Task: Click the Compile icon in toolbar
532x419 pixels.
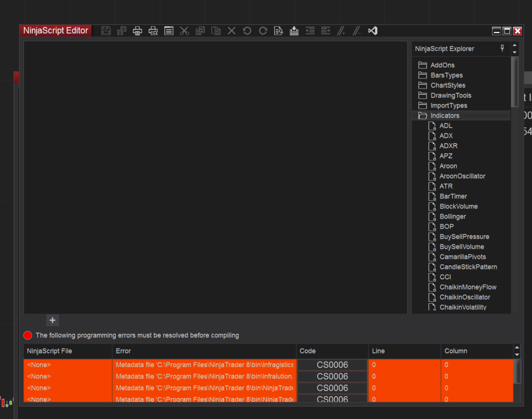Action: point(294,31)
